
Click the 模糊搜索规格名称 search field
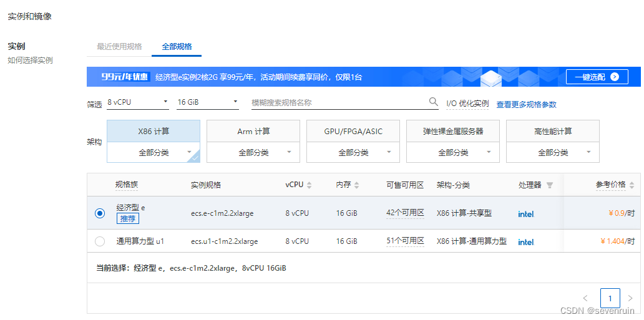point(337,102)
